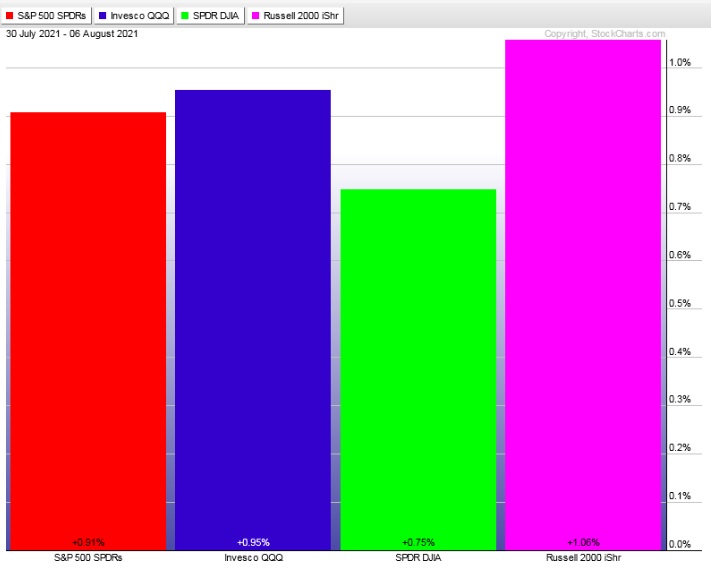Click the 0.2% y-axis tick label
Viewport: 711px width, 570px height.
click(x=680, y=448)
